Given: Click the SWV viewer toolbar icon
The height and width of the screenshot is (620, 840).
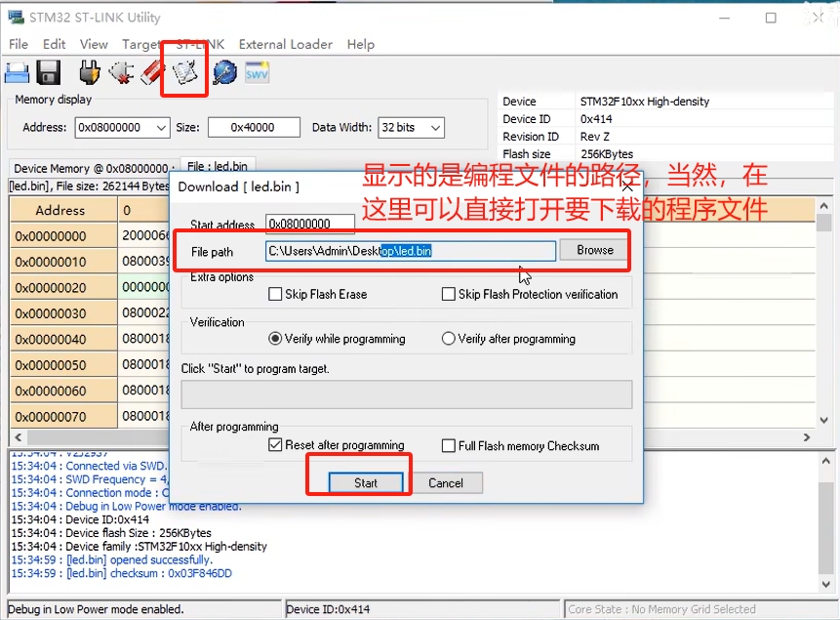Looking at the screenshot, I should pos(257,72).
